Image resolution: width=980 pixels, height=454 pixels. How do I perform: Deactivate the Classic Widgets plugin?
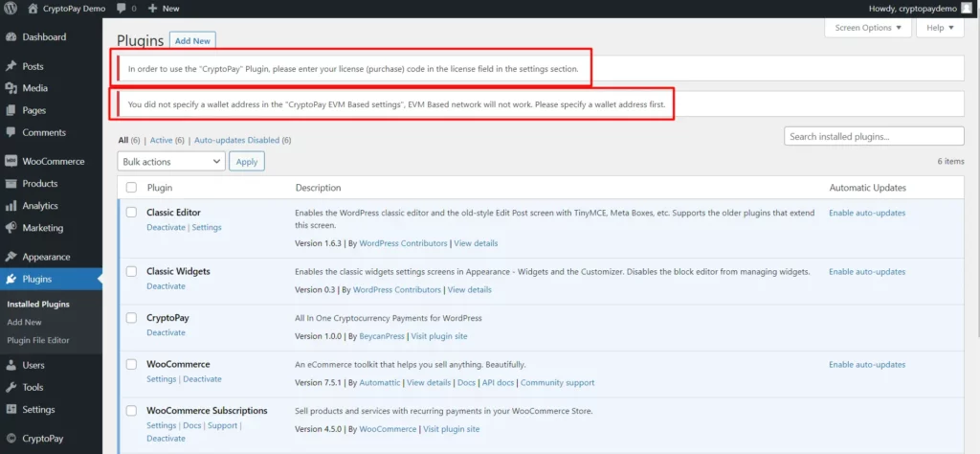tap(166, 286)
